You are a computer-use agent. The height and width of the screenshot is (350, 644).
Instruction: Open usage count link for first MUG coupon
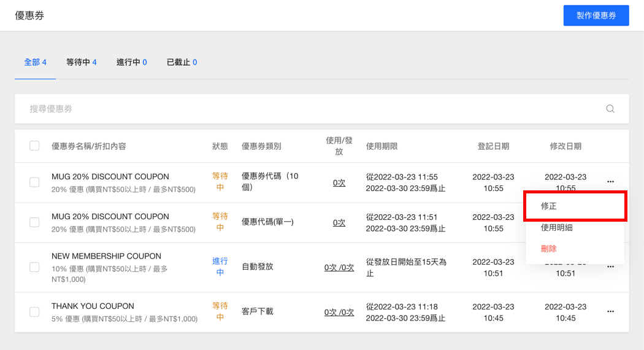[339, 182]
